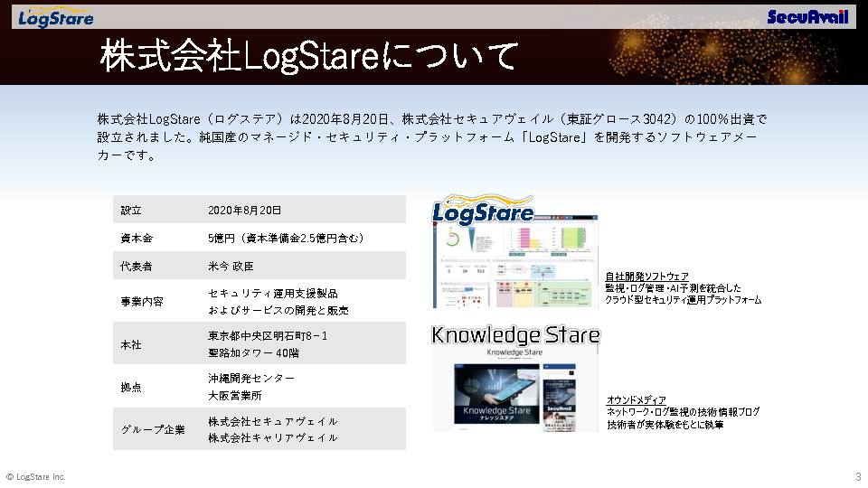
Task: Open the LogStare dashboard screenshot image
Action: tap(515, 265)
